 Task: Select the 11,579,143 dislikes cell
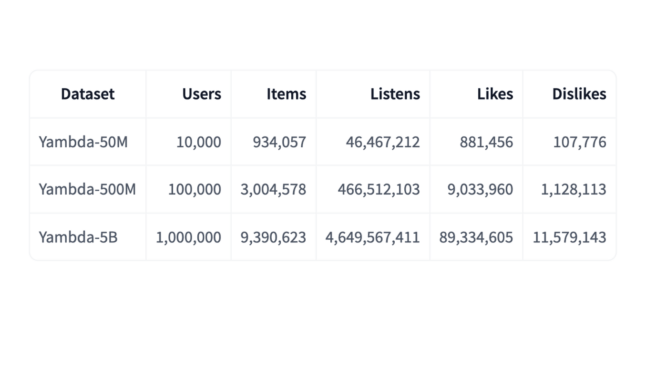(x=569, y=238)
